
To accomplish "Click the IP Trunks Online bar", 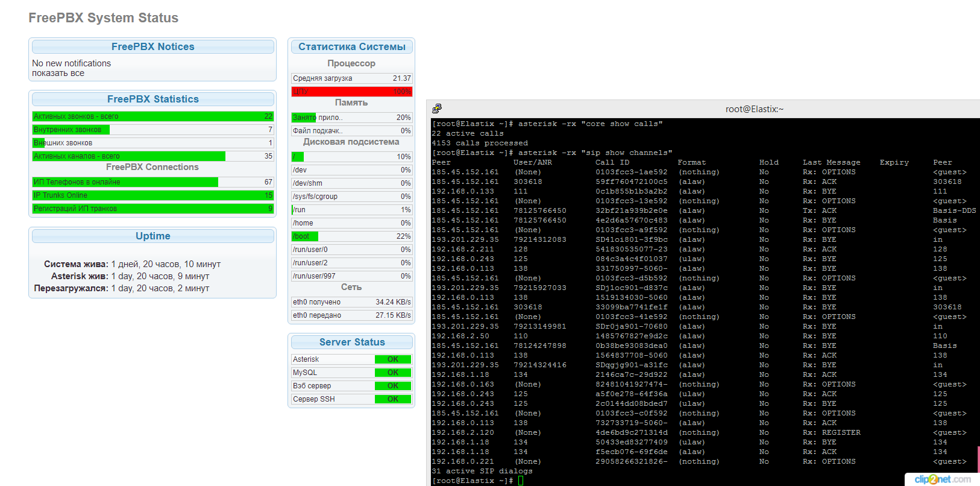I will (152, 195).
